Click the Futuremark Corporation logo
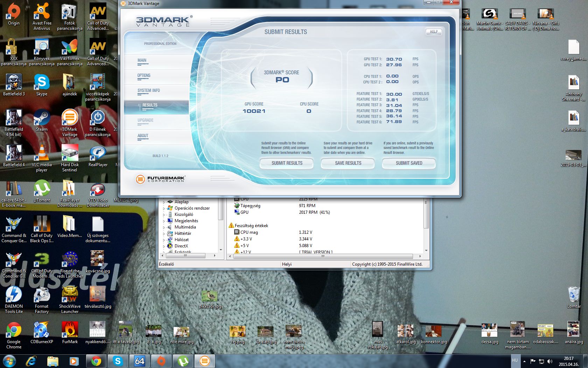Image resolution: width=588 pixels, height=368 pixels. tap(160, 179)
